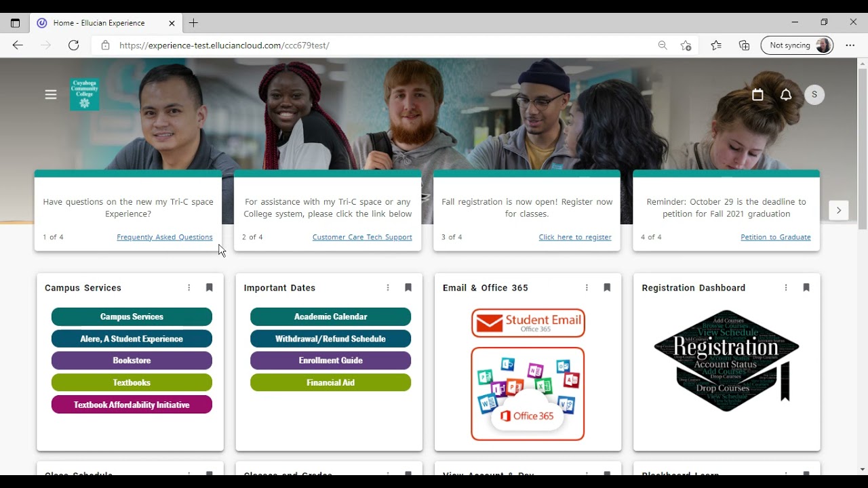Open a new browser tab
Screen dimensions: 868x488
193,23
